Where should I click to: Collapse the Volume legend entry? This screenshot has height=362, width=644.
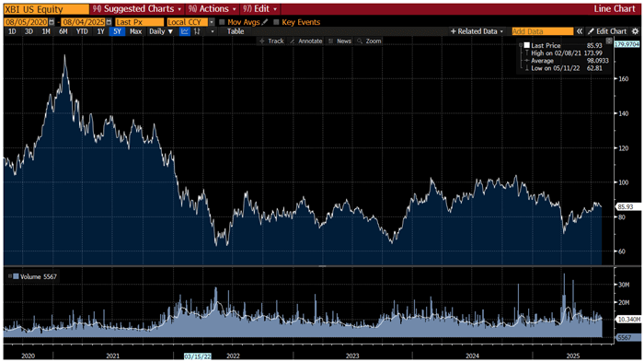10,276
